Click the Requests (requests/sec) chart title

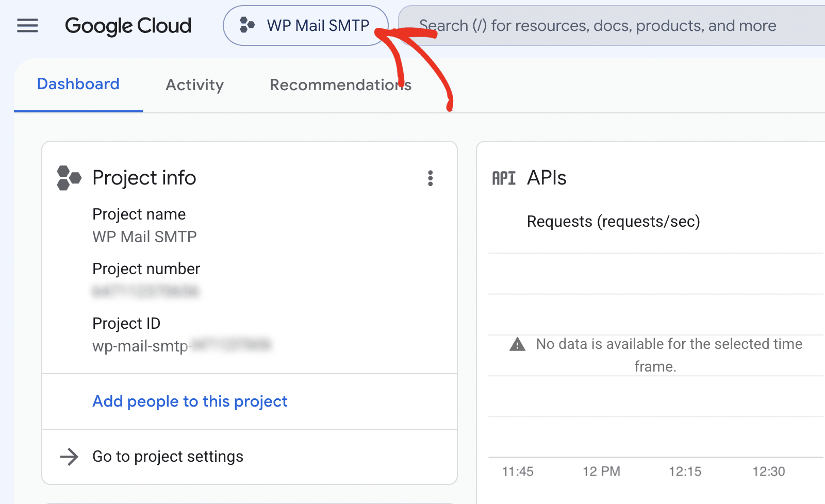pos(614,222)
